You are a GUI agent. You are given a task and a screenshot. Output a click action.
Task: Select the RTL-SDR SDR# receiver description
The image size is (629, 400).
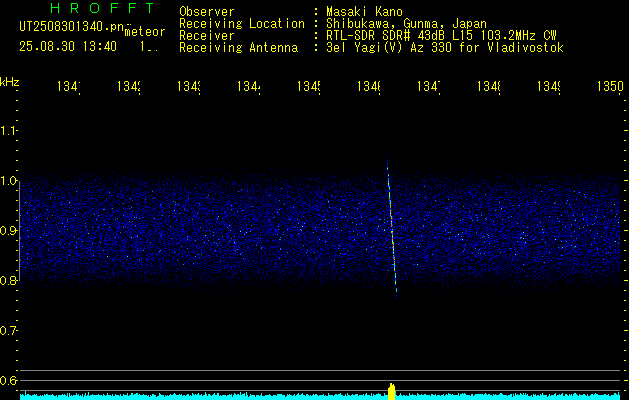coord(441,36)
